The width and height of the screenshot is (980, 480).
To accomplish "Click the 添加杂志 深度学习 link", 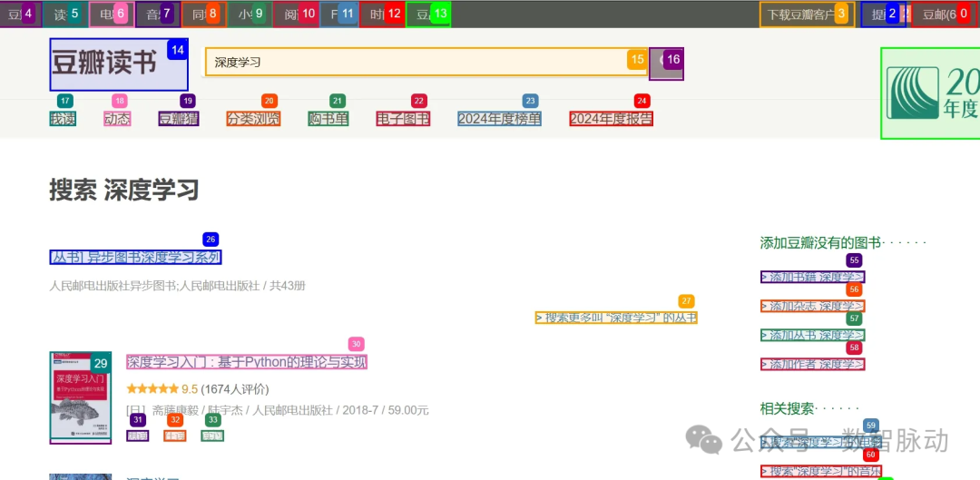I will pyautogui.click(x=812, y=307).
